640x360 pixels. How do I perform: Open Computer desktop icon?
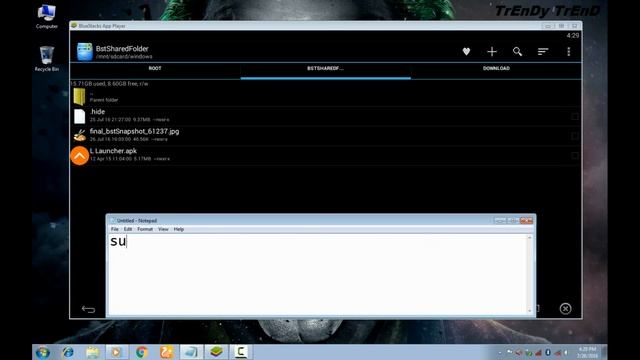[x=47, y=17]
